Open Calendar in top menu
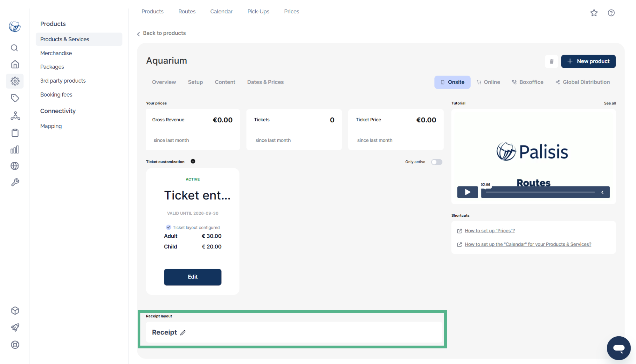636x364 pixels. pyautogui.click(x=221, y=11)
